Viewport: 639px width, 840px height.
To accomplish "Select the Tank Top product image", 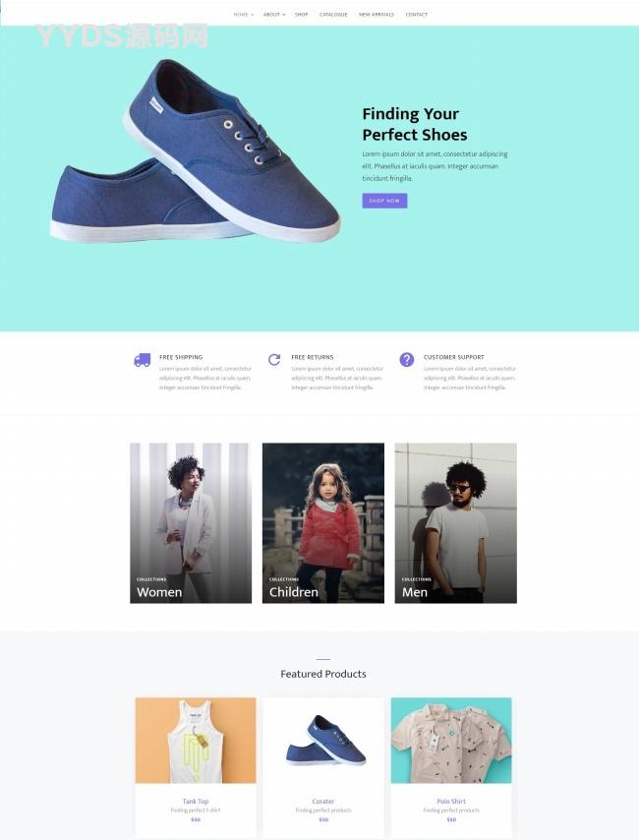I will click(x=196, y=741).
